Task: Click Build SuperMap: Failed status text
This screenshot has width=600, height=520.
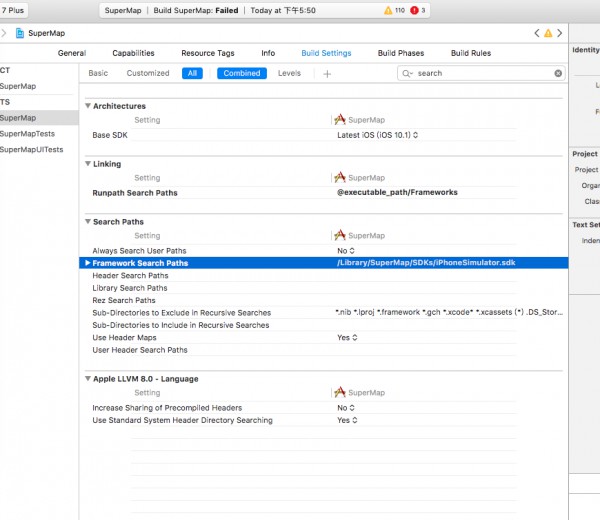Action: [x=196, y=10]
